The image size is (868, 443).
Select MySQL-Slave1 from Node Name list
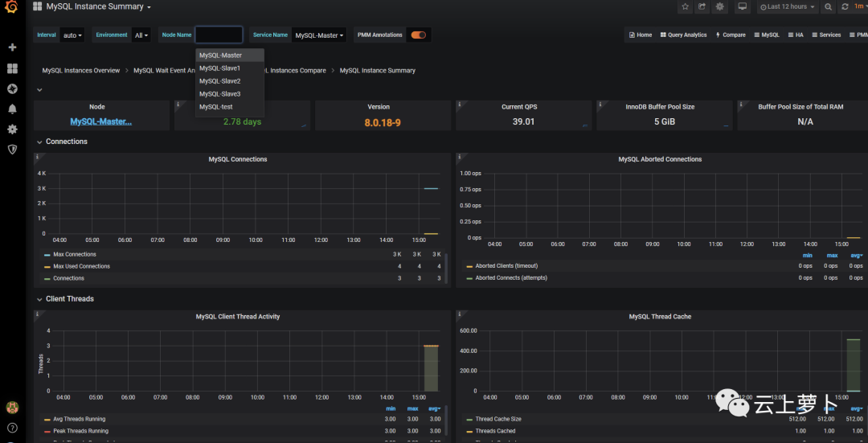230,68
